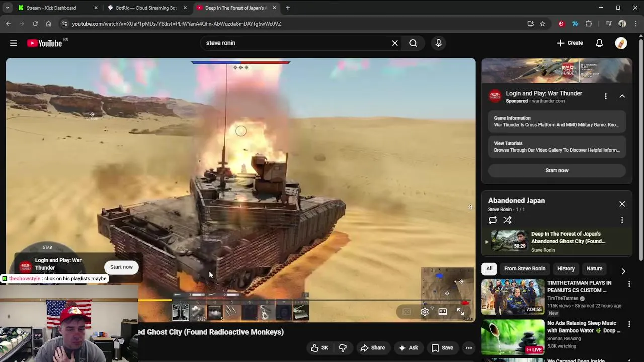Image resolution: width=644 pixels, height=362 pixels.
Task: Click the Create button
Action: 570,43
